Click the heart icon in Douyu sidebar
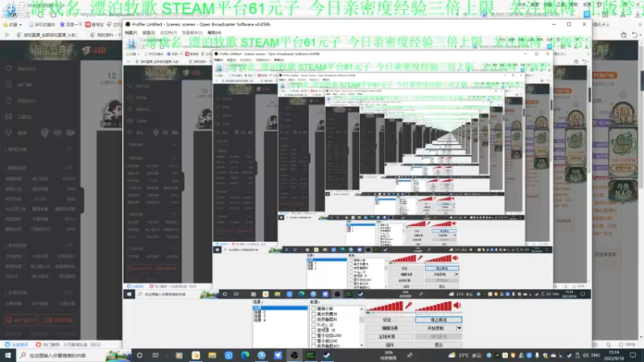The width and height of the screenshot is (644, 362). pos(9,68)
